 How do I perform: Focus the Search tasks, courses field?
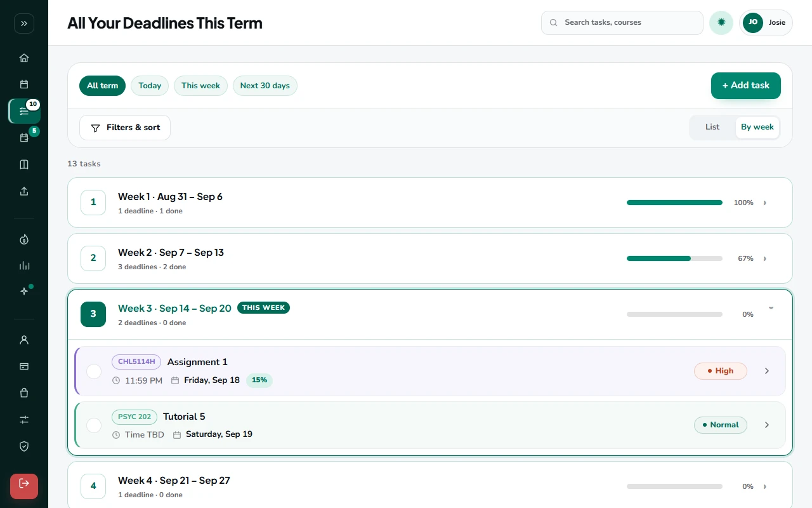(622, 23)
